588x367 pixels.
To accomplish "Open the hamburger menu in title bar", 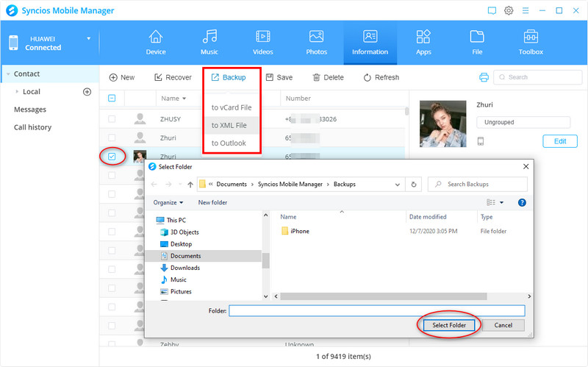I will coord(526,10).
